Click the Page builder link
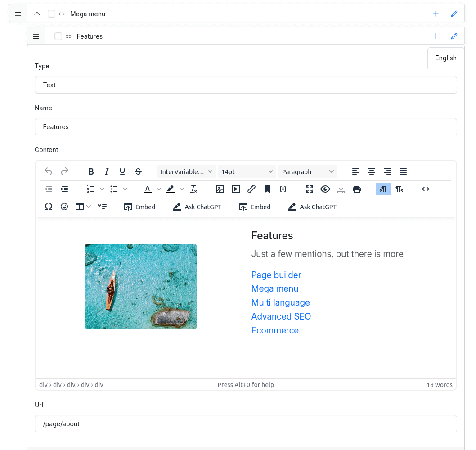Viewport: 476px width, 450px height. [276, 275]
